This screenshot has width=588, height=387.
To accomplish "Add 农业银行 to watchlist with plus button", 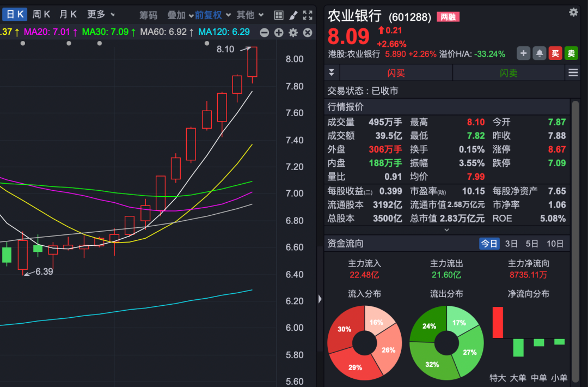I will point(523,53).
